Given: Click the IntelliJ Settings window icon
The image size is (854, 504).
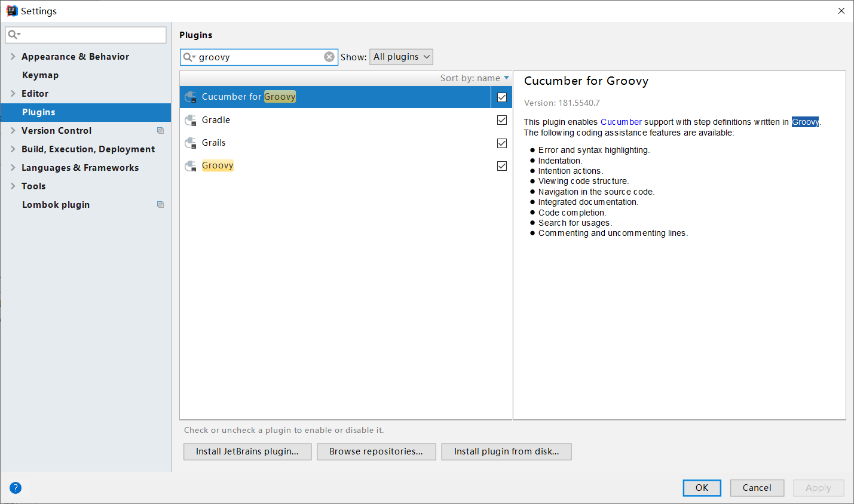Looking at the screenshot, I should coord(12,11).
